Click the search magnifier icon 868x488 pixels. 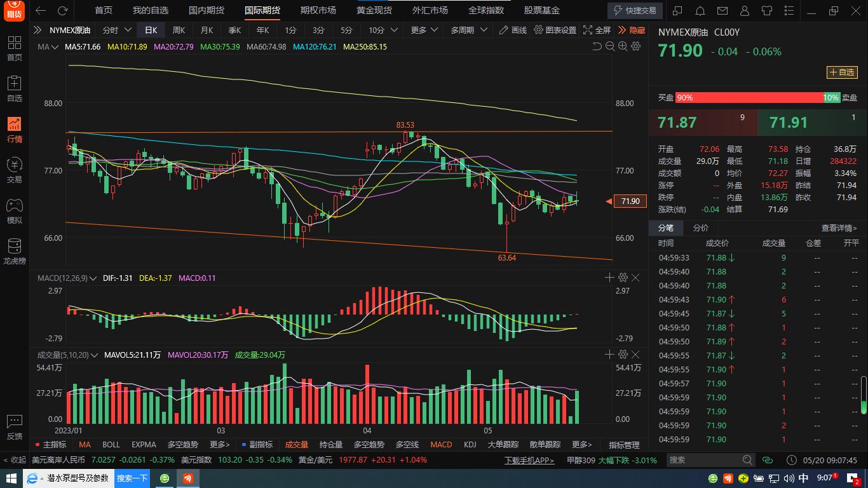pyautogui.click(x=748, y=460)
